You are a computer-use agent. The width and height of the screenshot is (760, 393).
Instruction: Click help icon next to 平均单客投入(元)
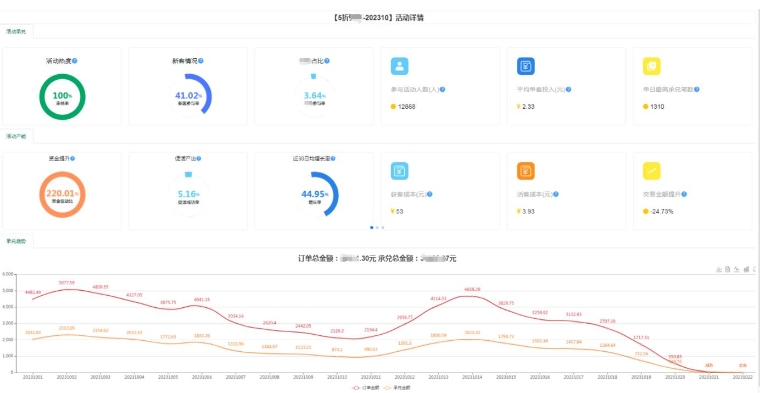(569, 90)
